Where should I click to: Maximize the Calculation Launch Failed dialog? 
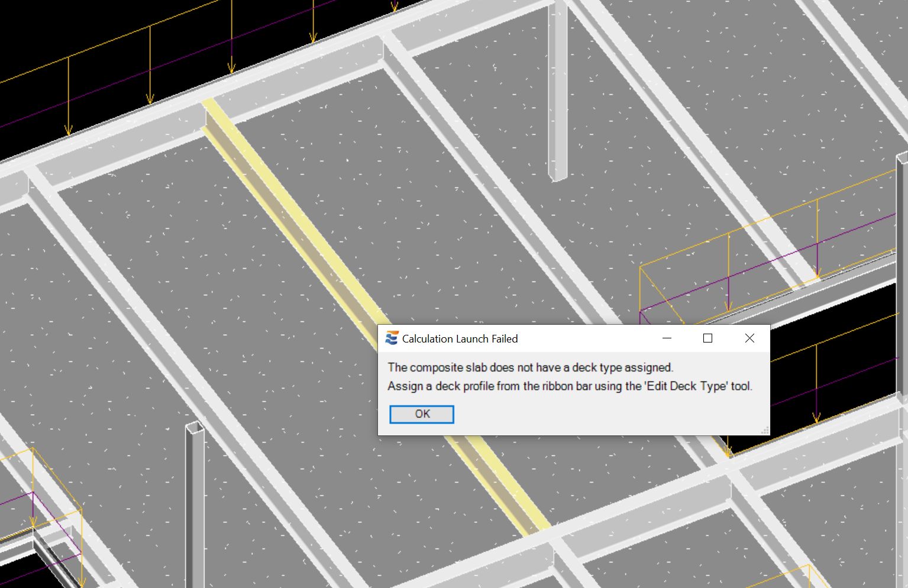tap(707, 338)
